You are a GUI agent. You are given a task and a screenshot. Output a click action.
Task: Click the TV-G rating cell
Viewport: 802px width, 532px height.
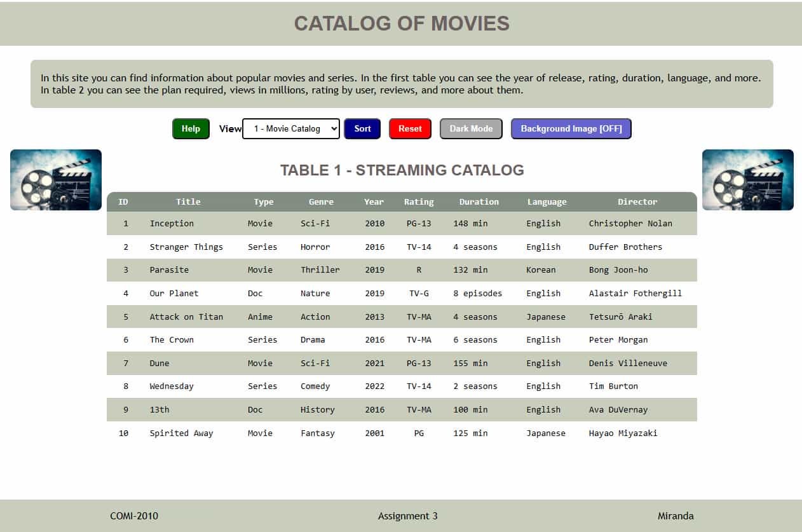(419, 293)
